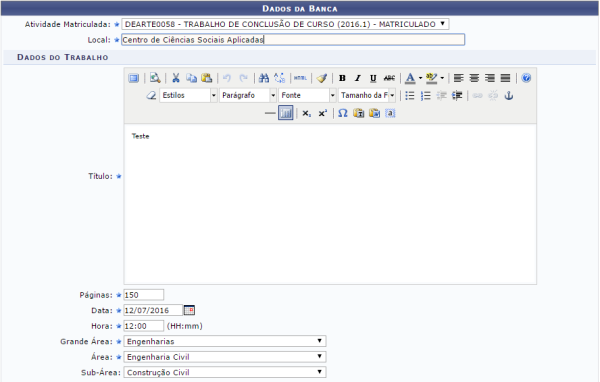Insert a numbered list
This screenshot has width=600, height=382.
point(426,95)
